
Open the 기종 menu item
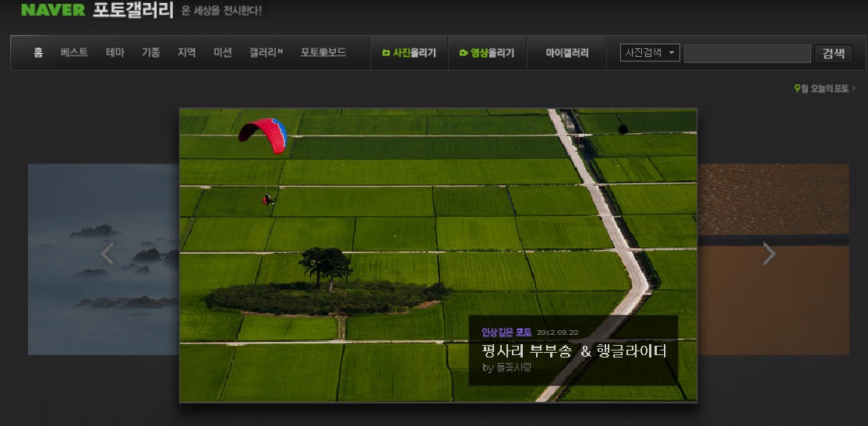point(151,53)
